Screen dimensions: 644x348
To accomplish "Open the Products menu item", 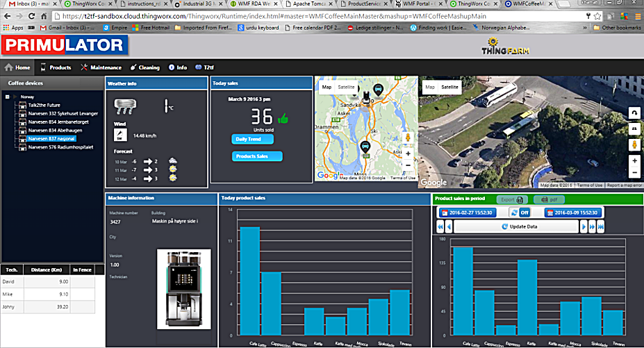I will (x=56, y=67).
